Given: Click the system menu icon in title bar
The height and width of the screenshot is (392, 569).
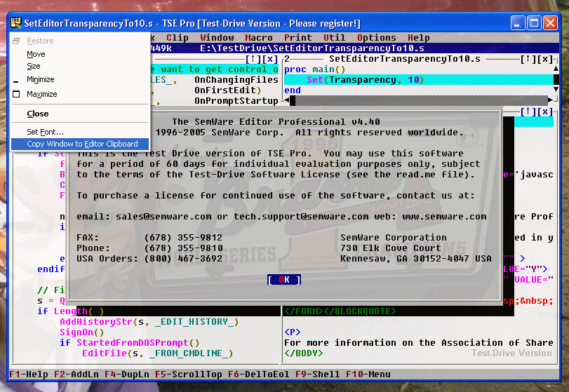Looking at the screenshot, I should click(x=15, y=22).
